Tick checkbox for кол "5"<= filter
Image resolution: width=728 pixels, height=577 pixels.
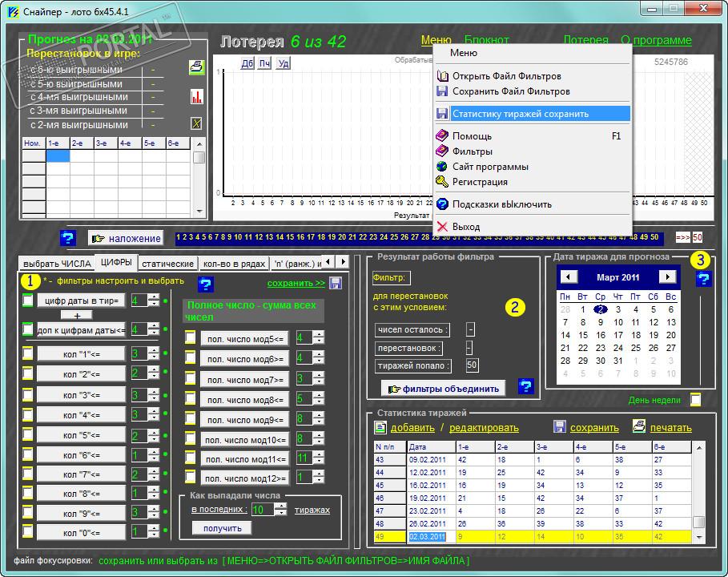(x=28, y=435)
